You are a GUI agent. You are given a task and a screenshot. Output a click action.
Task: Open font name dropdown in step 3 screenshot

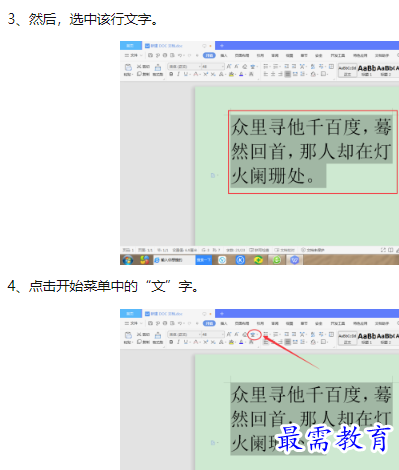pos(200,67)
